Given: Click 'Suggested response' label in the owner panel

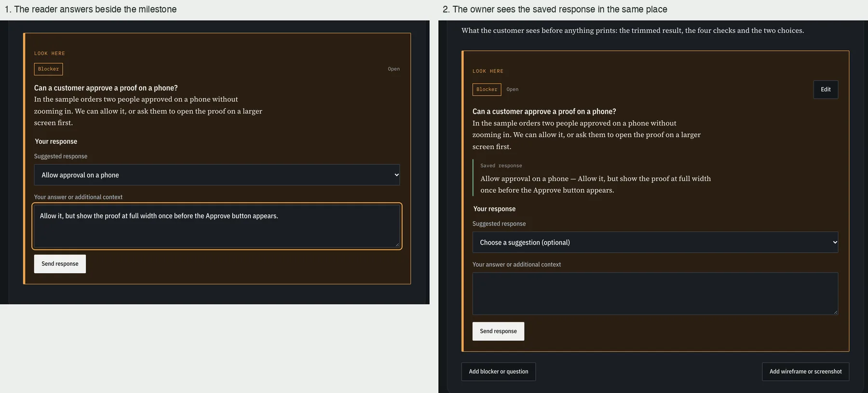Looking at the screenshot, I should 499,224.
